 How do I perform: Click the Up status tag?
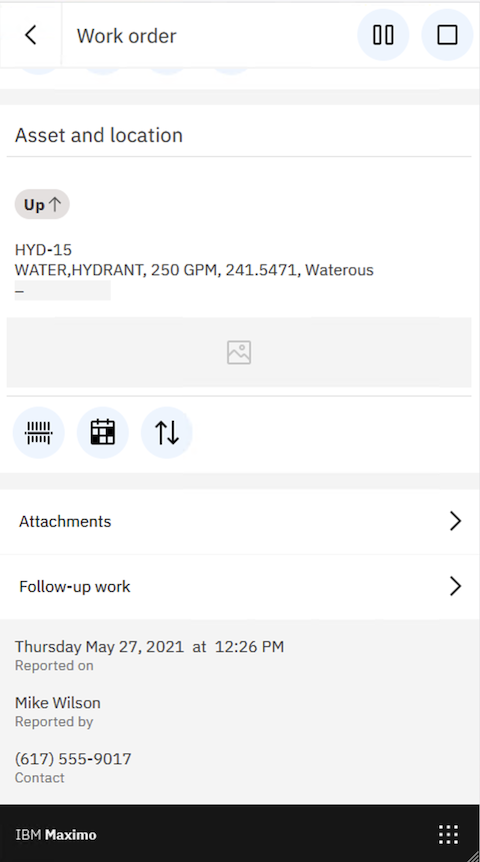click(42, 205)
